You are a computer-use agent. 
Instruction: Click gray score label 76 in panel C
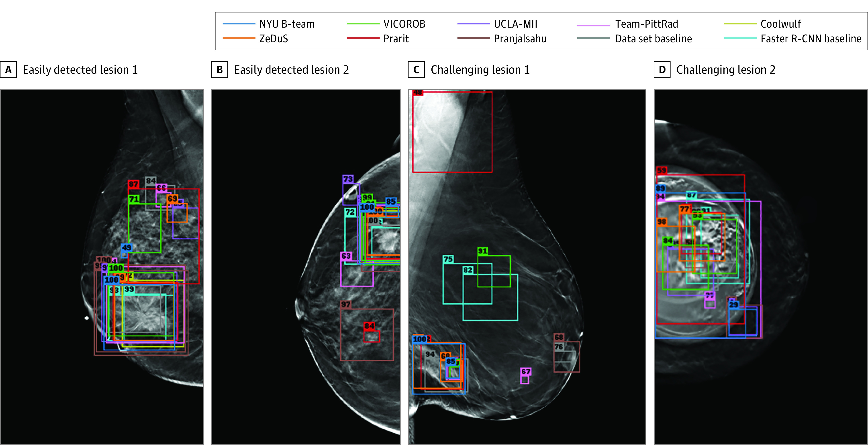tap(559, 347)
